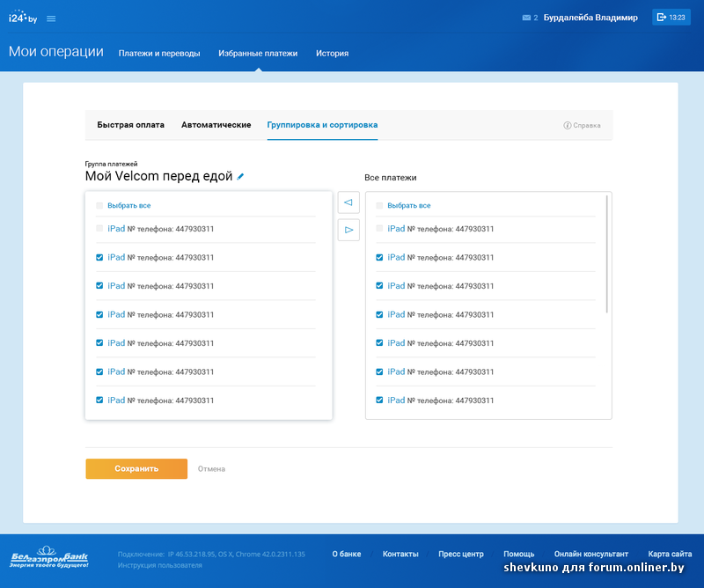
Task: Click the Сохранить button
Action: click(136, 468)
